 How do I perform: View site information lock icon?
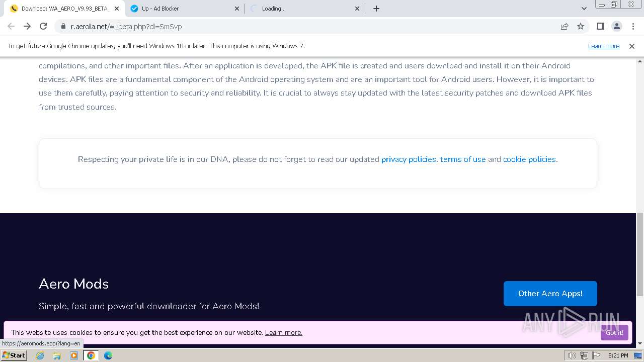63,26
